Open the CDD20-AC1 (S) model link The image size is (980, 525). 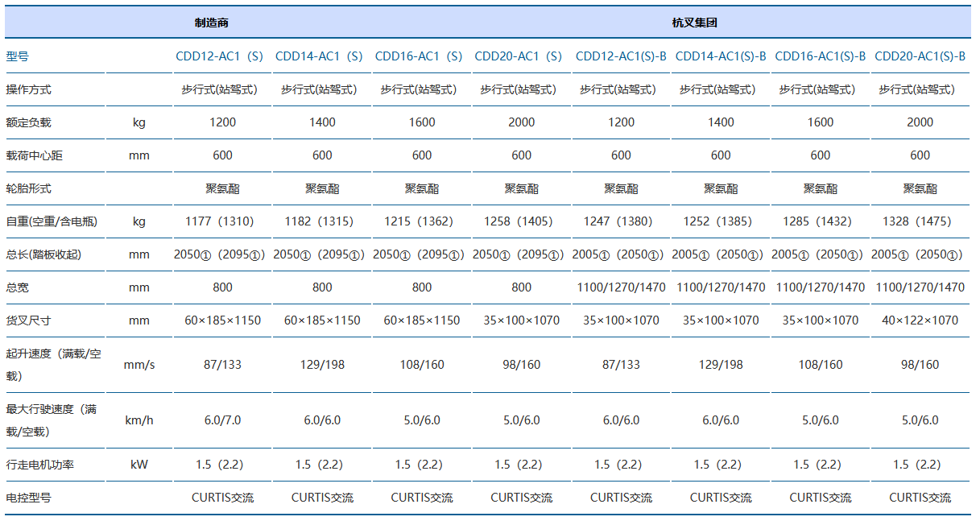[x=519, y=56]
